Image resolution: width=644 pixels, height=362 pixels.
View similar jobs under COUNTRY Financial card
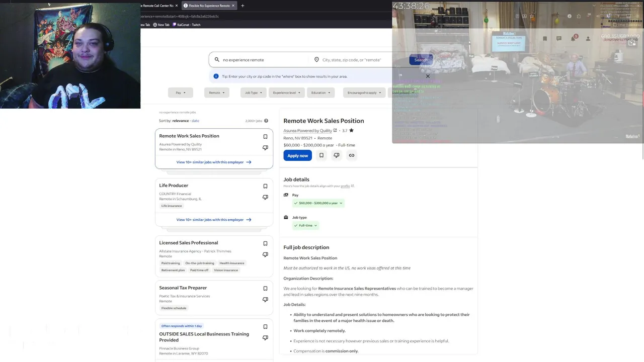pos(214,220)
